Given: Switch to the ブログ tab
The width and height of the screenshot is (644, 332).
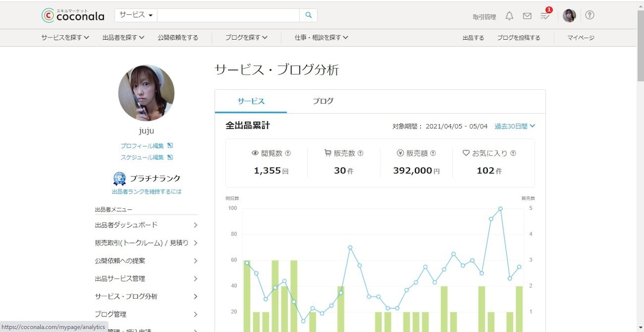Looking at the screenshot, I should click(x=323, y=102).
